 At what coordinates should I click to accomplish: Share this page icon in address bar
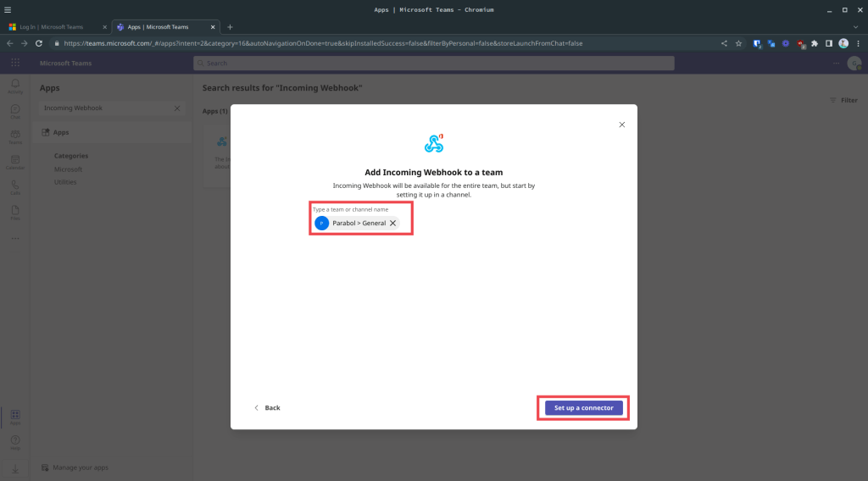point(724,43)
